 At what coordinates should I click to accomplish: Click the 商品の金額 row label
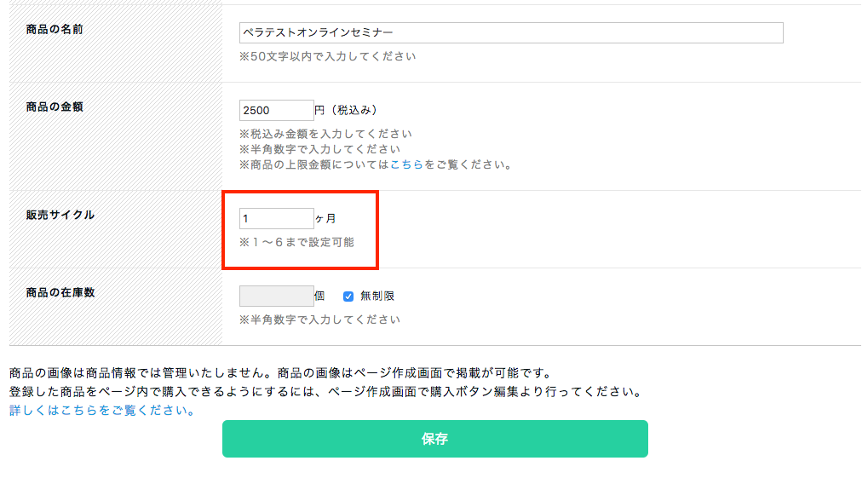click(x=55, y=107)
